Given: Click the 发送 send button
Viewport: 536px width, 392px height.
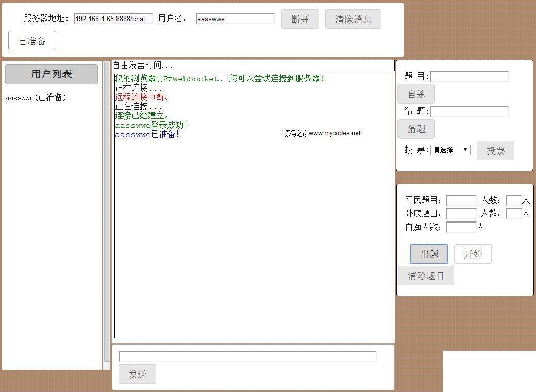Looking at the screenshot, I should pyautogui.click(x=137, y=374).
